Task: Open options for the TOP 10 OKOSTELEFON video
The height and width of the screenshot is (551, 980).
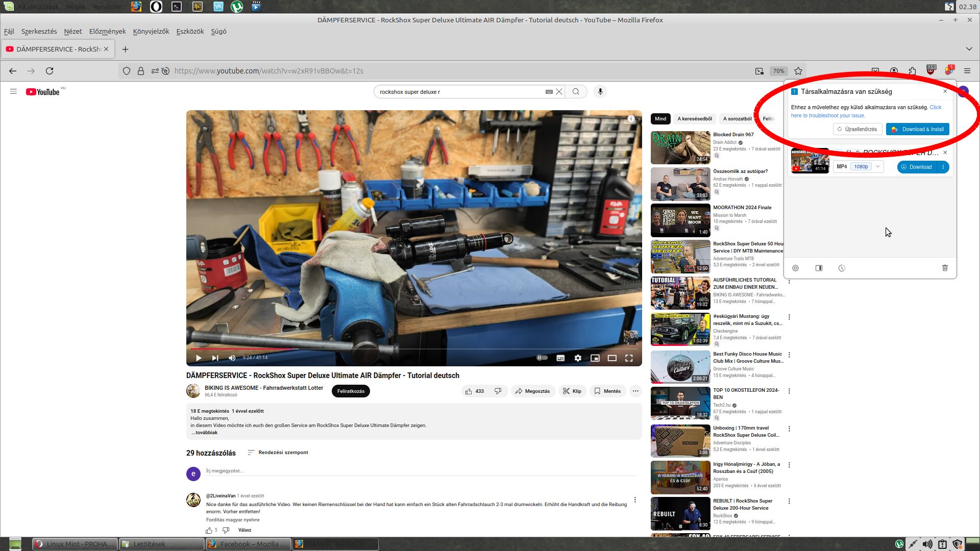Action: pos(789,391)
